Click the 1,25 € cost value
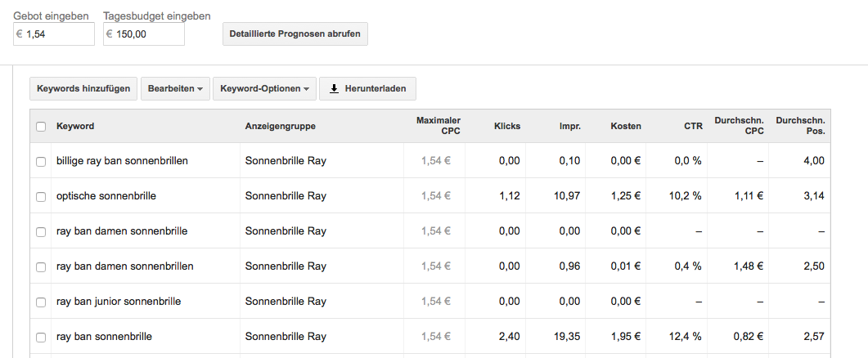This screenshot has width=868, height=358. (626, 196)
